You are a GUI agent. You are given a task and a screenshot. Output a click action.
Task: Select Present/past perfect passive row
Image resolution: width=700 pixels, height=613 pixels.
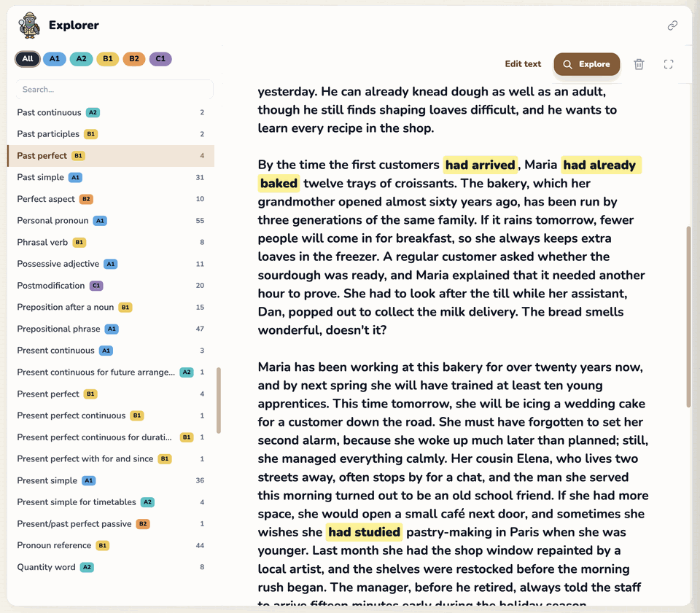click(x=111, y=524)
